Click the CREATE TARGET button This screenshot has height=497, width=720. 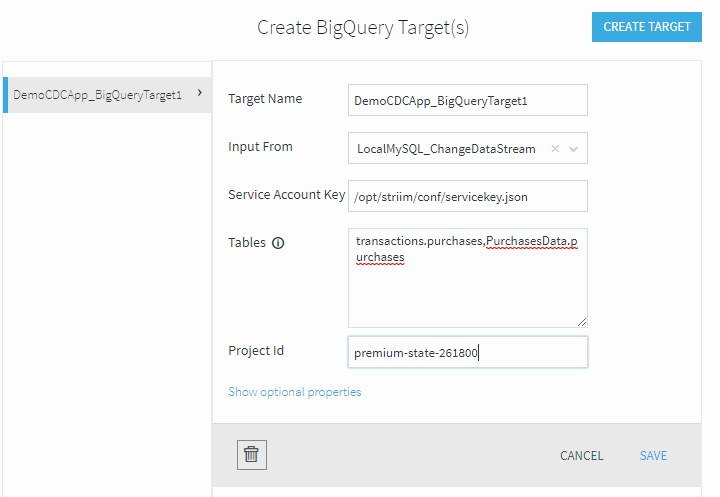pyautogui.click(x=647, y=27)
